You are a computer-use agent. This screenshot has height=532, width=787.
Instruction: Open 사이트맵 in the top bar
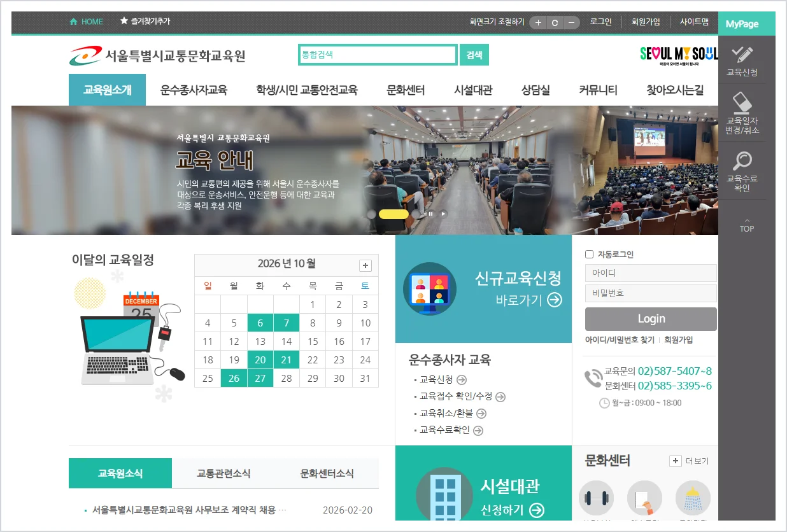694,22
